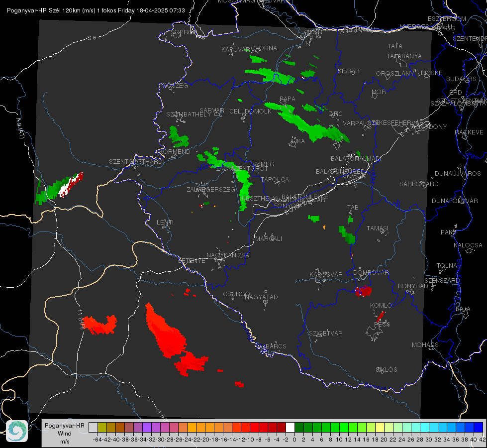Select the yellow legend swatch near 18

coord(380,428)
